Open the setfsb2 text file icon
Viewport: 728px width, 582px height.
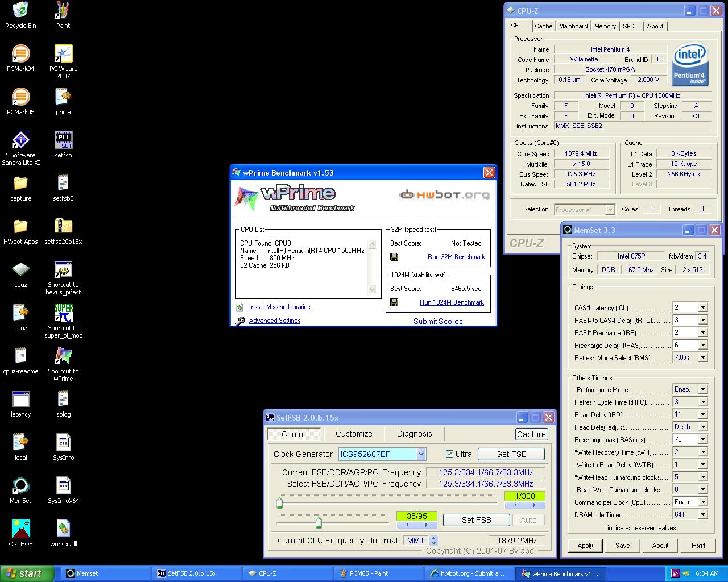tap(63, 188)
